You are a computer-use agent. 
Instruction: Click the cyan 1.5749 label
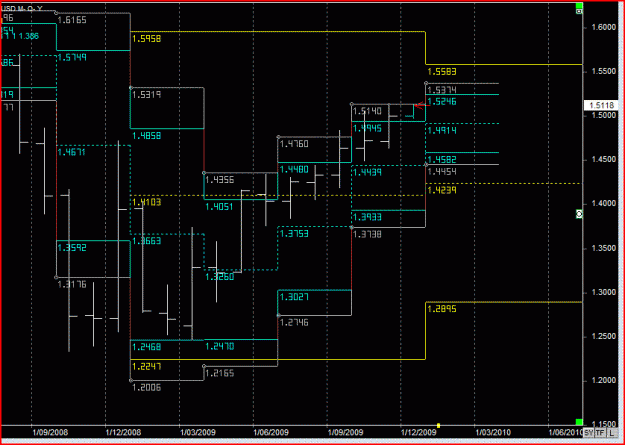pos(72,58)
